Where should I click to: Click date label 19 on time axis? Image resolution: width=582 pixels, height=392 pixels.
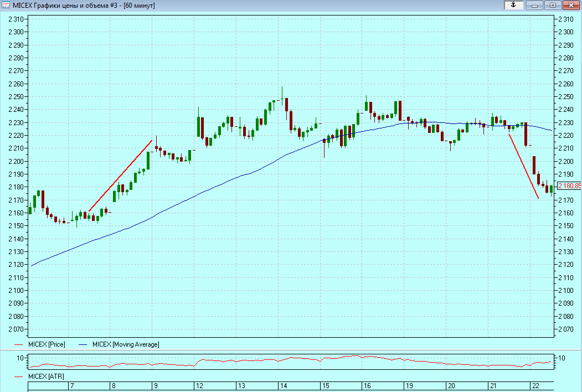click(409, 386)
